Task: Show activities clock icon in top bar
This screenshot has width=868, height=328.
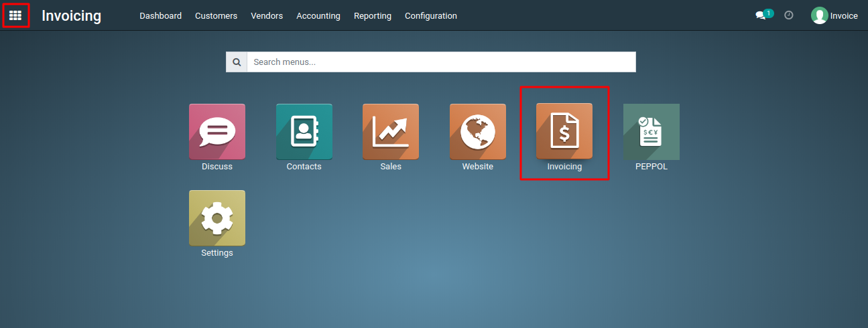Action: pyautogui.click(x=789, y=15)
